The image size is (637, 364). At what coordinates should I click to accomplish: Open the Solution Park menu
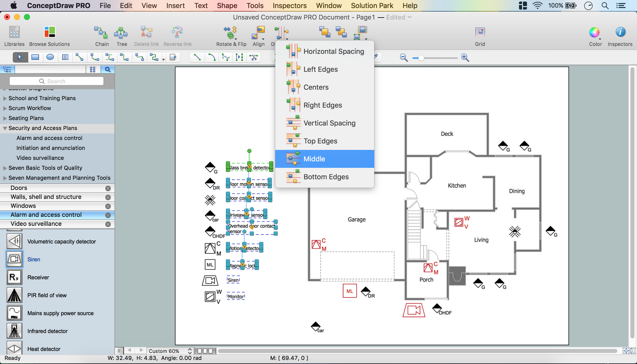(x=372, y=6)
